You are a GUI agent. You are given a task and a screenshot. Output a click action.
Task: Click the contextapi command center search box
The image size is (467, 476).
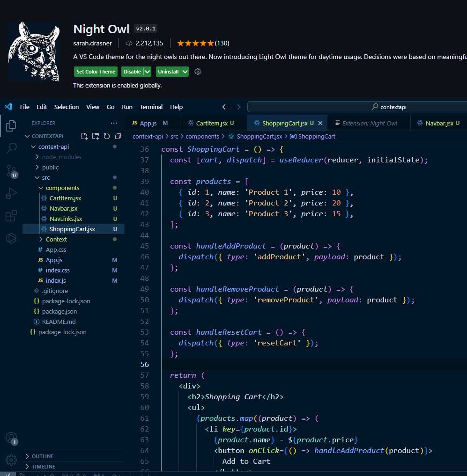[357, 107]
